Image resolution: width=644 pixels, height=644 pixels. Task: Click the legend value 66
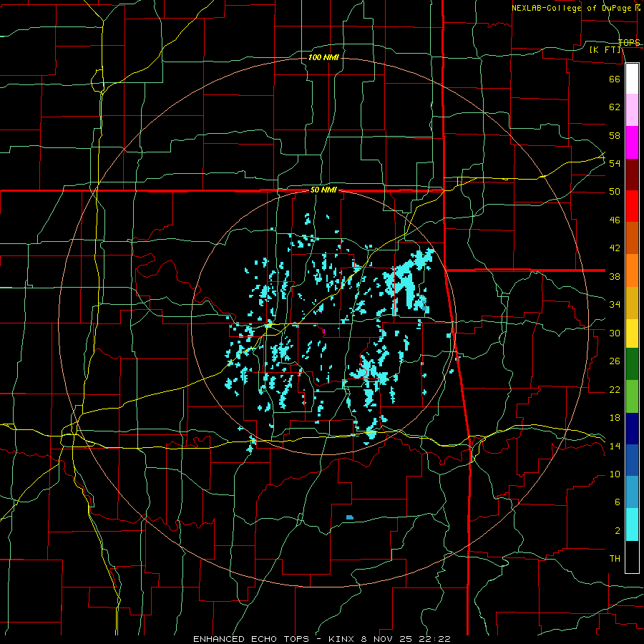(615, 79)
